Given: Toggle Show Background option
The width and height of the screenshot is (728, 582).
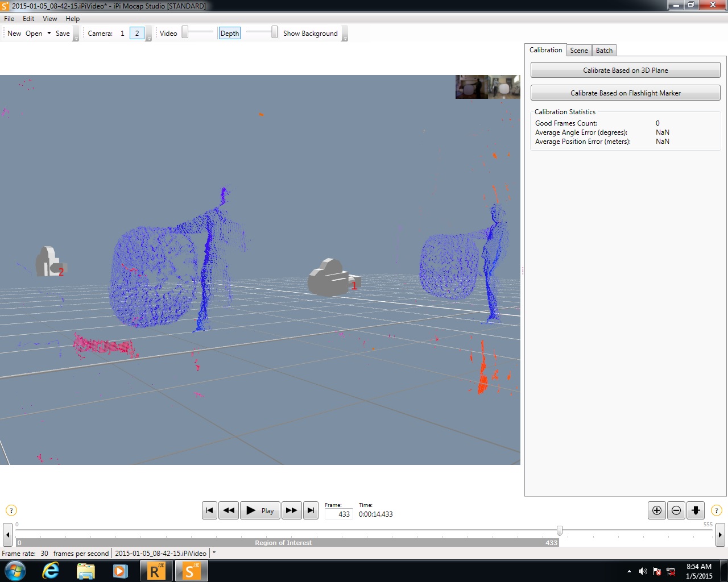Looking at the screenshot, I should pyautogui.click(x=311, y=34).
